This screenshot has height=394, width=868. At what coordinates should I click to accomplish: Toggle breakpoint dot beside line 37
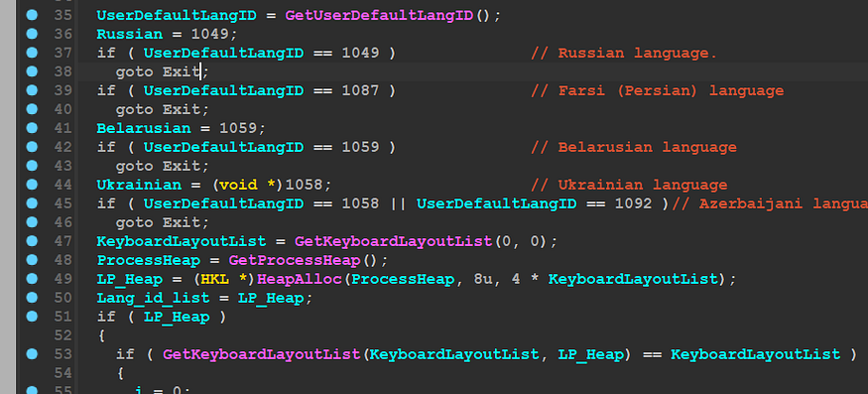coord(32,53)
